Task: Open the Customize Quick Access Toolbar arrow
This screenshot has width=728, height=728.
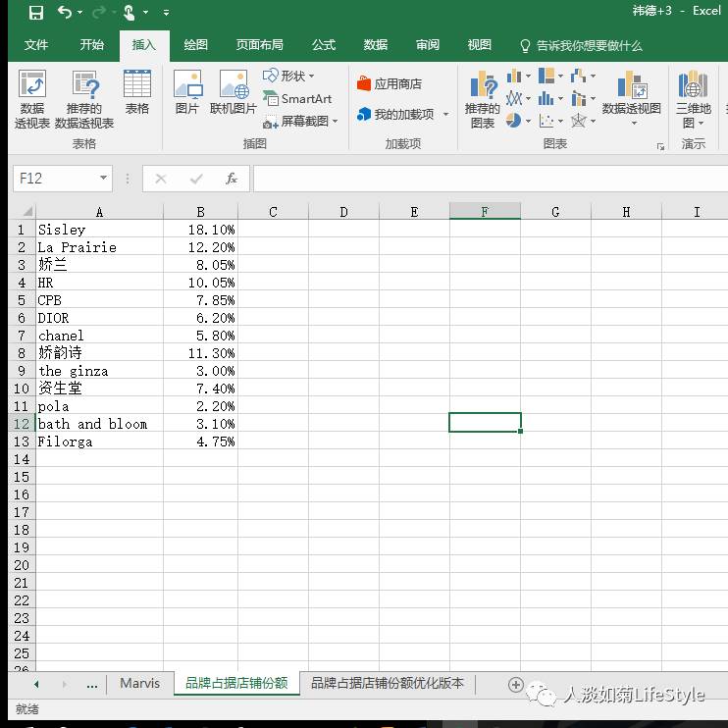Action: [166, 13]
